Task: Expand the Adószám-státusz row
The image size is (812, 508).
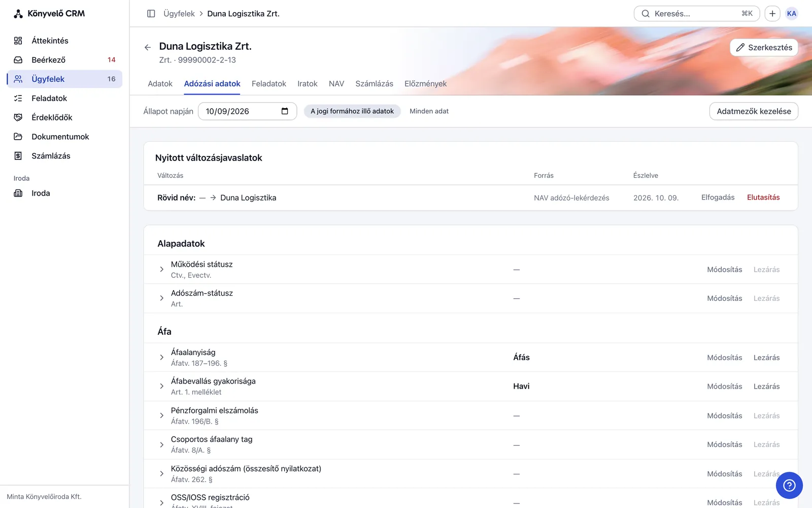Action: (162, 298)
